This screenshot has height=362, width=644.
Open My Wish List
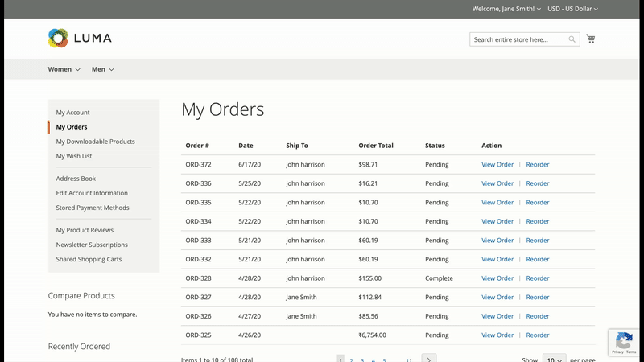(x=74, y=156)
